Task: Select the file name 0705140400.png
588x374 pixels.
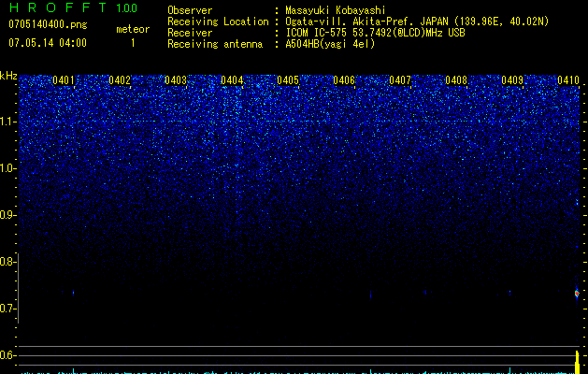Action: pyautogui.click(x=48, y=24)
